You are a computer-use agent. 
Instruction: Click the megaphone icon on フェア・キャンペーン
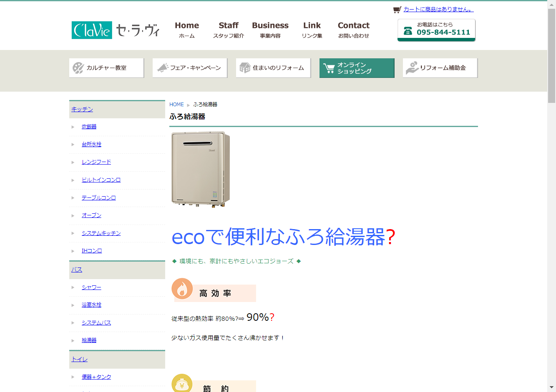162,68
